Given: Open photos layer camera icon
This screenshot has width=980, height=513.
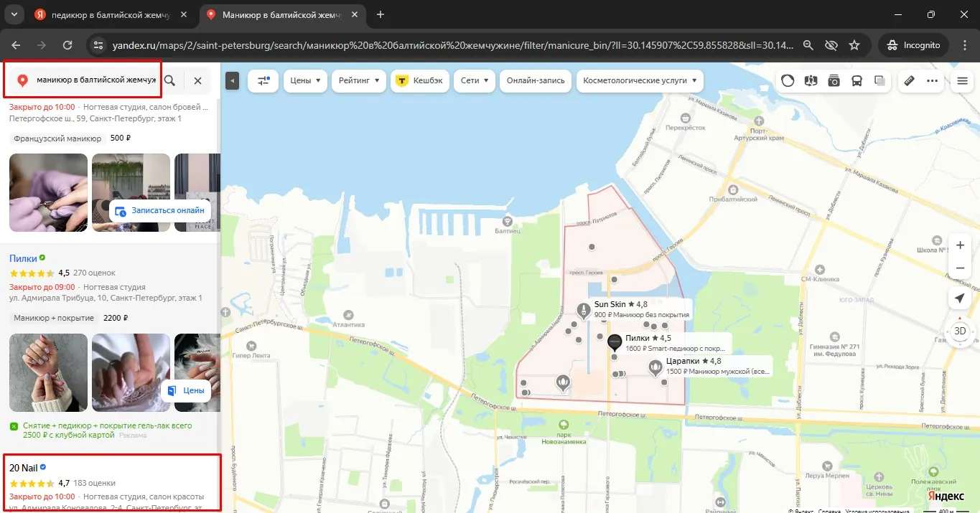Looking at the screenshot, I should (x=834, y=81).
